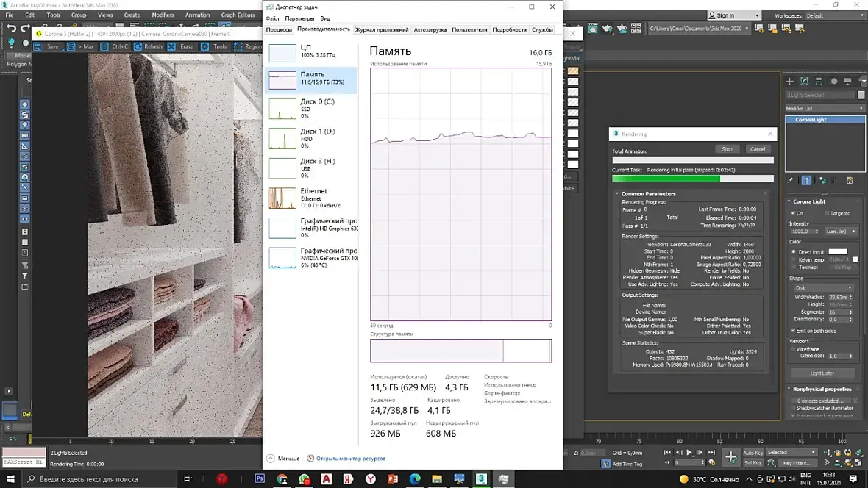
Task: Click Save in Corona frame buffer
Action: pyautogui.click(x=47, y=46)
